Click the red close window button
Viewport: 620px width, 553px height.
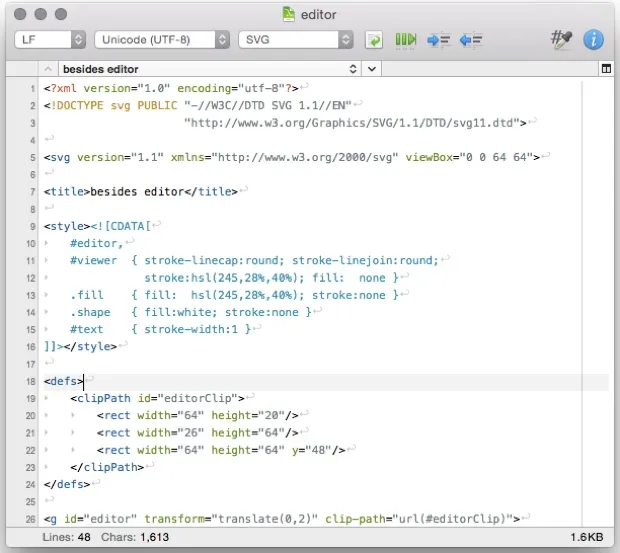point(20,14)
